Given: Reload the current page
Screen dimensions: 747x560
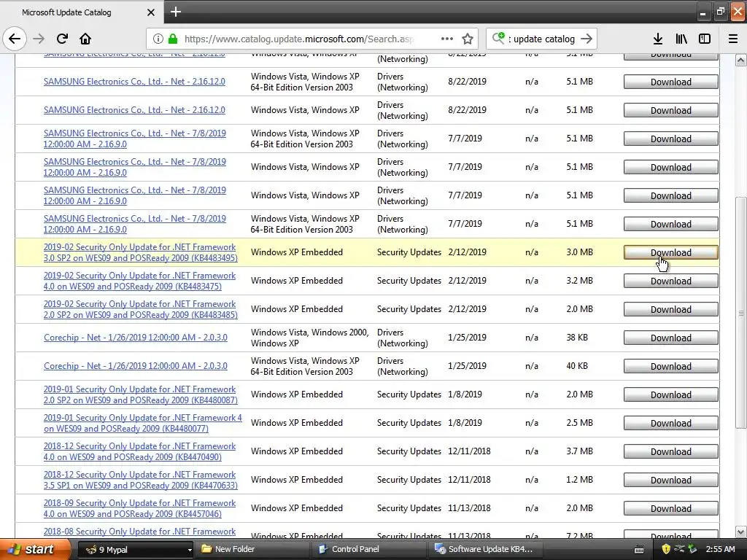Looking at the screenshot, I should tap(62, 39).
